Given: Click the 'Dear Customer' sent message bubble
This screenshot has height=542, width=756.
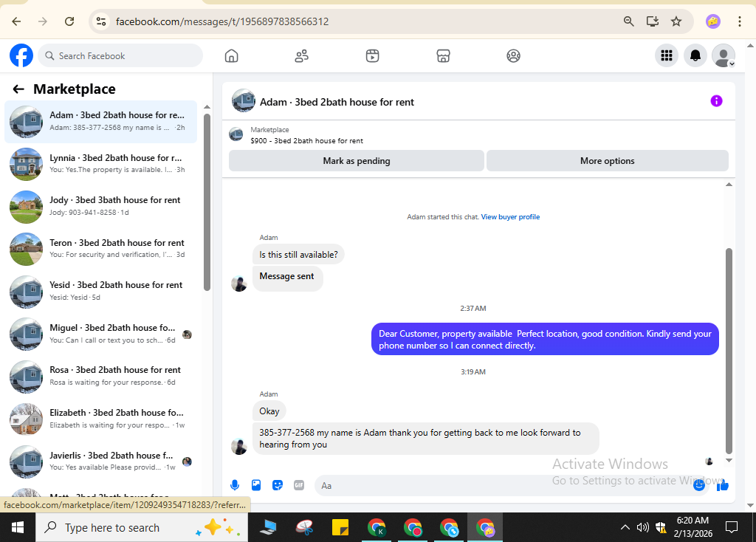Looking at the screenshot, I should (545, 339).
